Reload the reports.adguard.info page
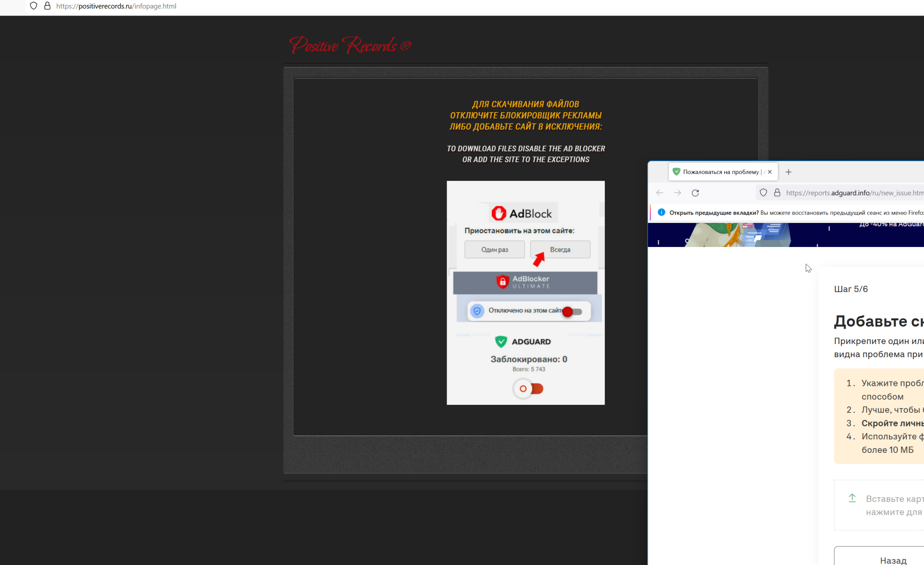Image resolution: width=924 pixels, height=565 pixels. pos(695,193)
